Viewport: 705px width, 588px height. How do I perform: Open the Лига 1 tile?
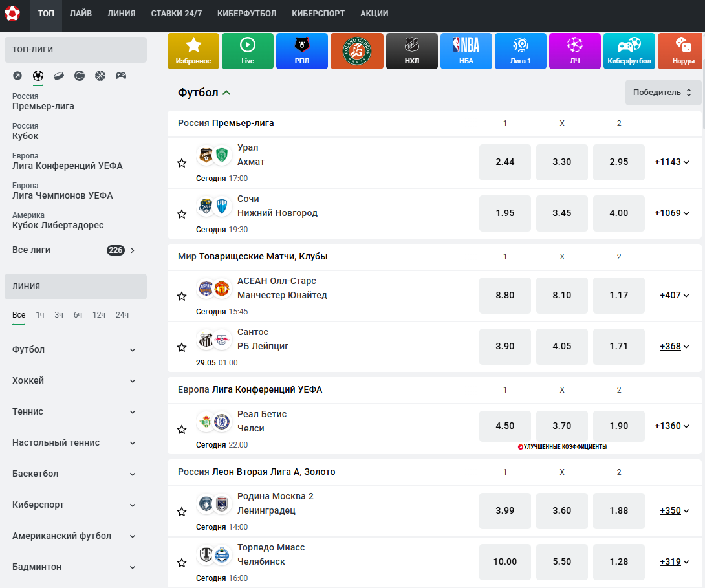pos(521,51)
